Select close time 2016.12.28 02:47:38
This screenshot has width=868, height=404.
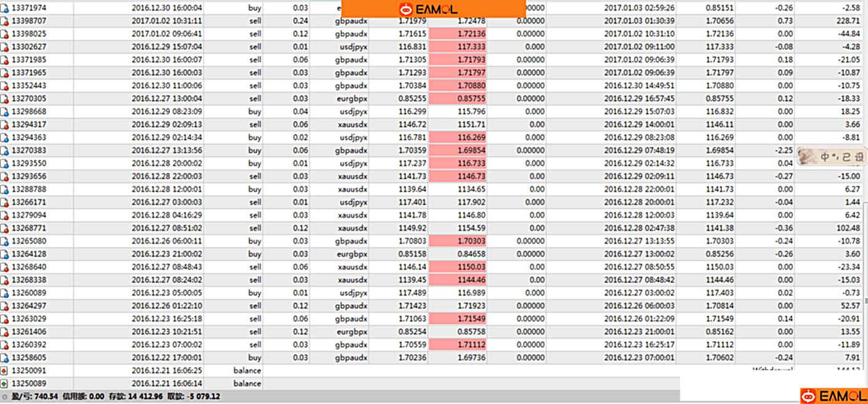[639, 228]
